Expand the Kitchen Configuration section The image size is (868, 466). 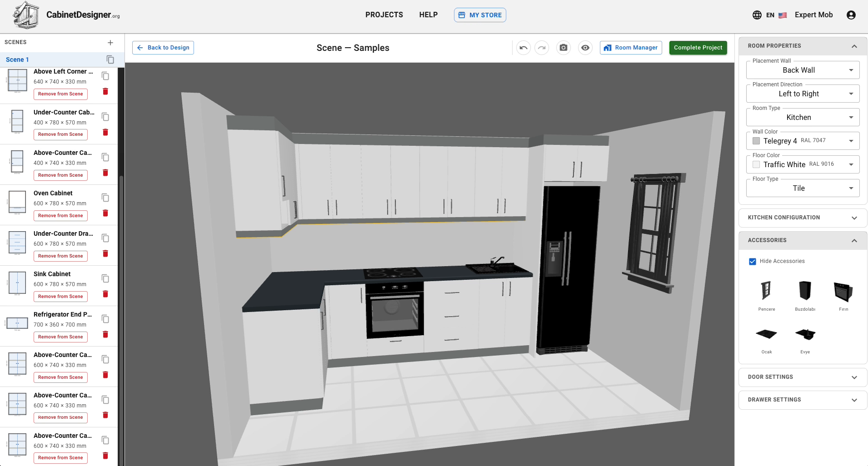pyautogui.click(x=803, y=218)
